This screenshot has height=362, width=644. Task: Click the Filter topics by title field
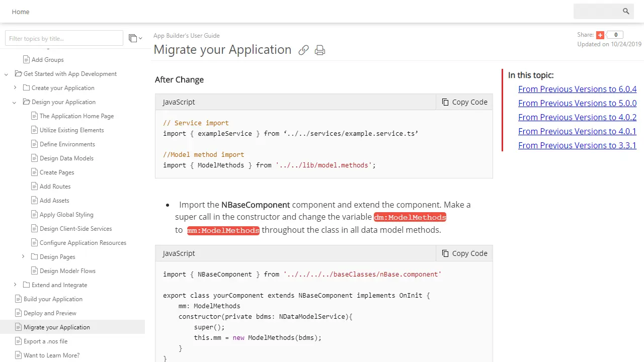pos(64,38)
